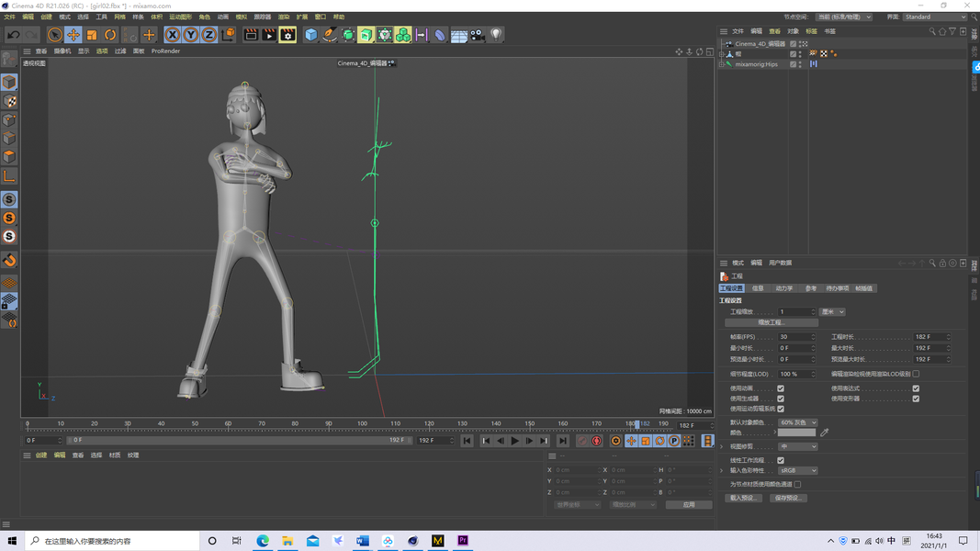Click the 保存预设... button
Image resolution: width=980 pixels, height=551 pixels.
coord(788,498)
